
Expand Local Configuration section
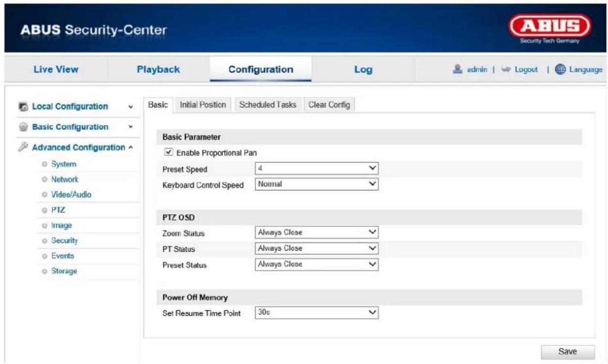pyautogui.click(x=130, y=107)
